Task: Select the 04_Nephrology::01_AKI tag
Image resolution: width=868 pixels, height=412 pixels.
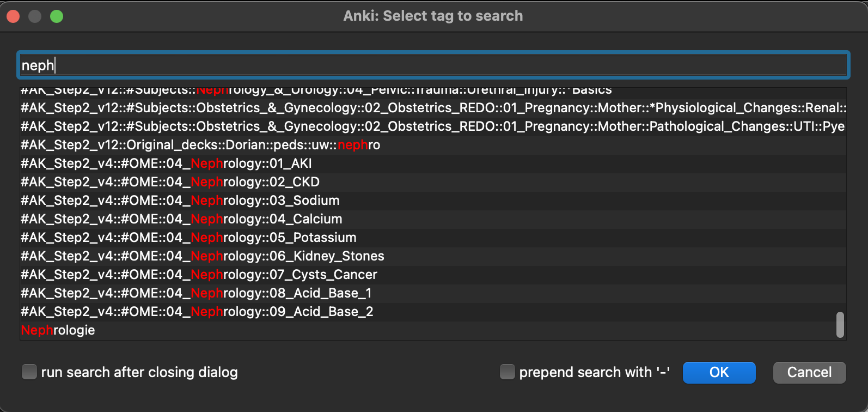Action: coord(166,163)
